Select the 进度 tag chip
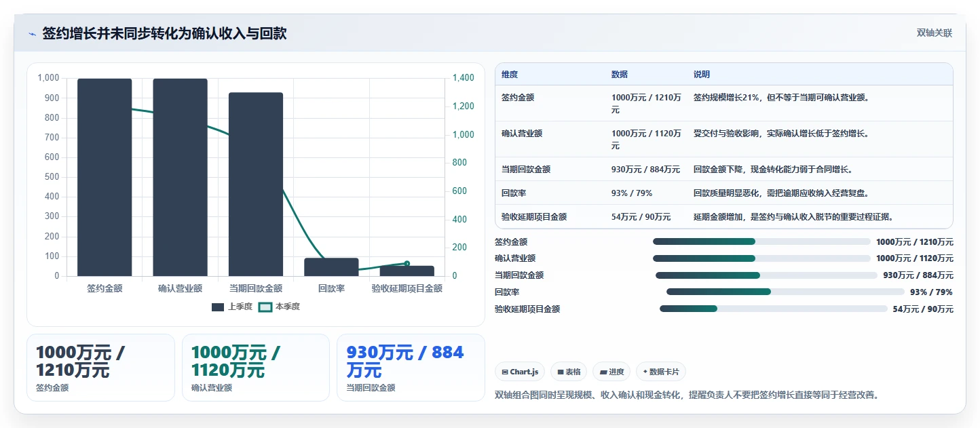This screenshot has height=428, width=980. pyautogui.click(x=611, y=372)
